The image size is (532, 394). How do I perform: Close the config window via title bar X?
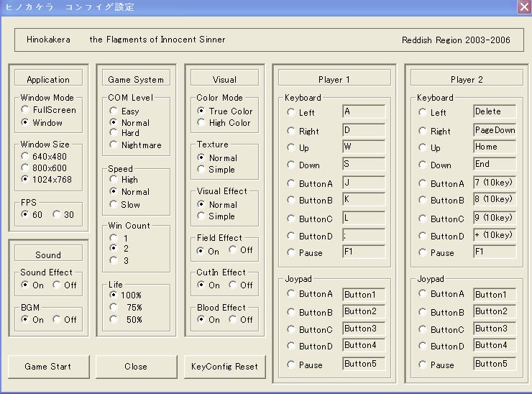523,6
